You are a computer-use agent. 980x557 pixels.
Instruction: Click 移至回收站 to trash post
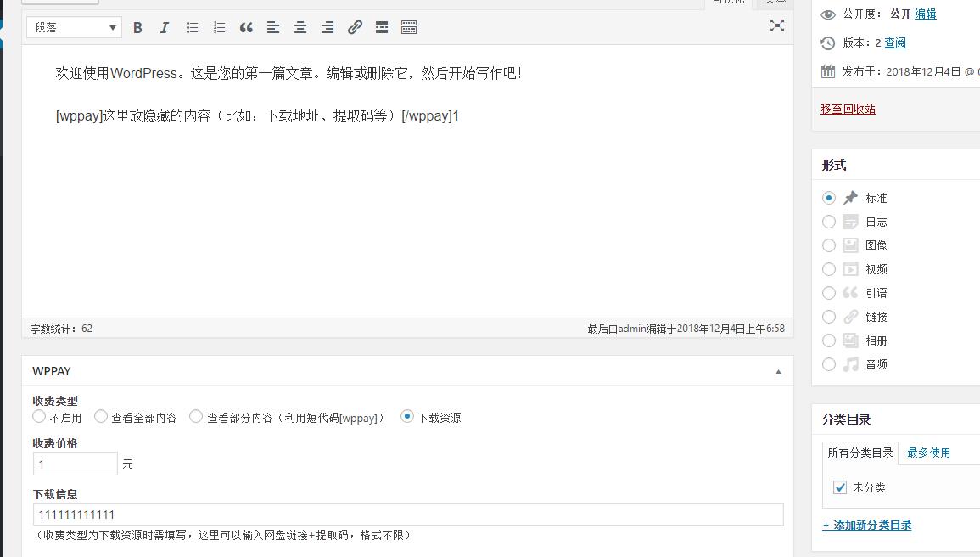[x=848, y=109]
